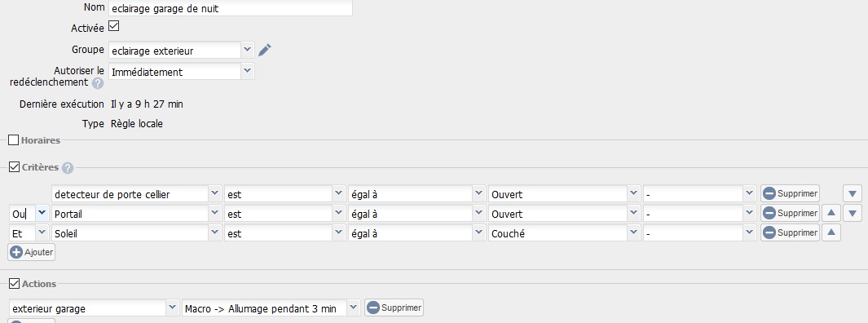The height and width of the screenshot is (323, 868).
Task: Click the help icon beside Critères
Action: coord(68,168)
